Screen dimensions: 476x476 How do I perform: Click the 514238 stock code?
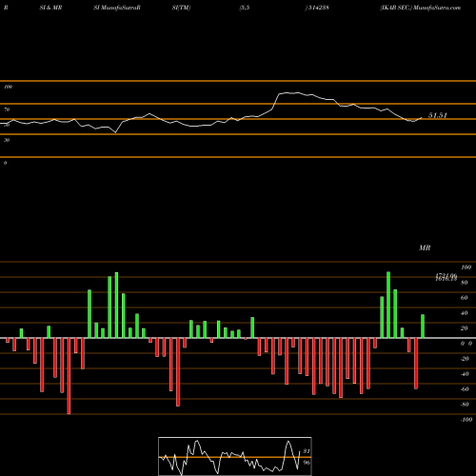(318, 8)
